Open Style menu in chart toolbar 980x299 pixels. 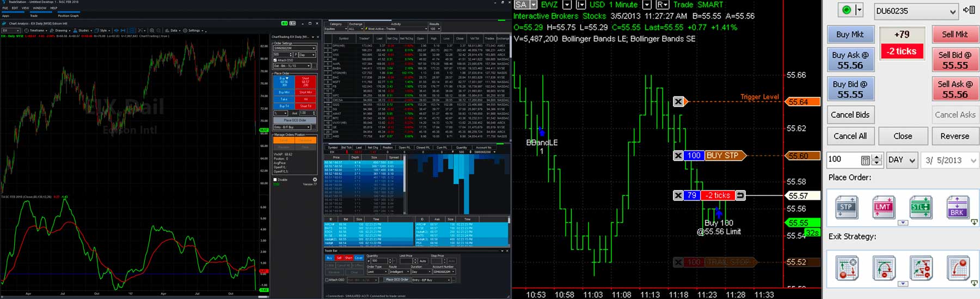pos(102,30)
